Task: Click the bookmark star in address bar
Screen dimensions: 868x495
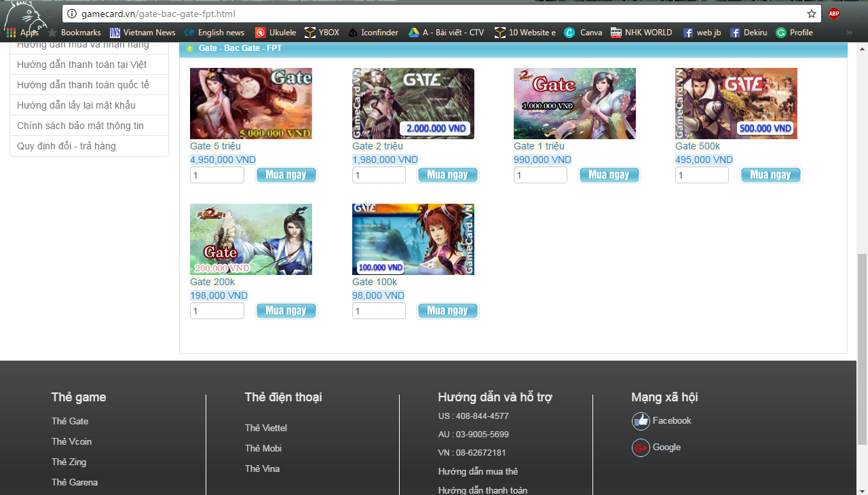Action: point(812,14)
